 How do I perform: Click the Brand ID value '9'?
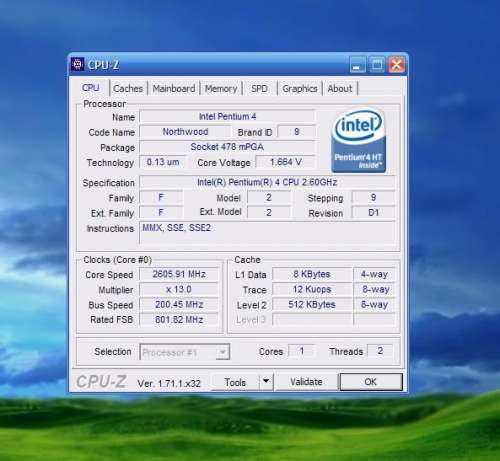[x=297, y=132]
